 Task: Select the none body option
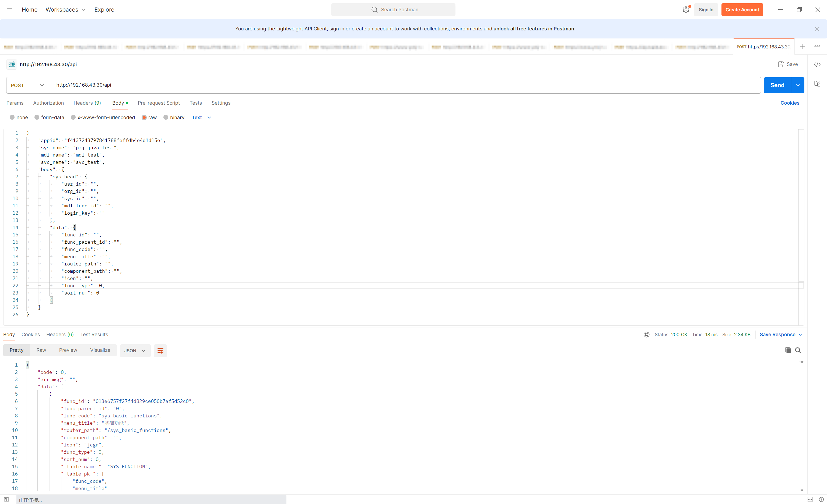[19, 117]
